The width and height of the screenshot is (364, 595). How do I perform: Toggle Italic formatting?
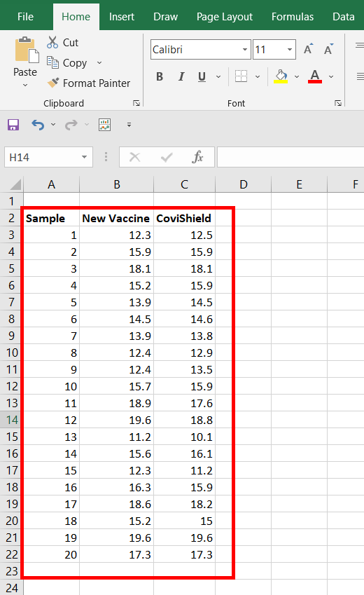tap(181, 76)
